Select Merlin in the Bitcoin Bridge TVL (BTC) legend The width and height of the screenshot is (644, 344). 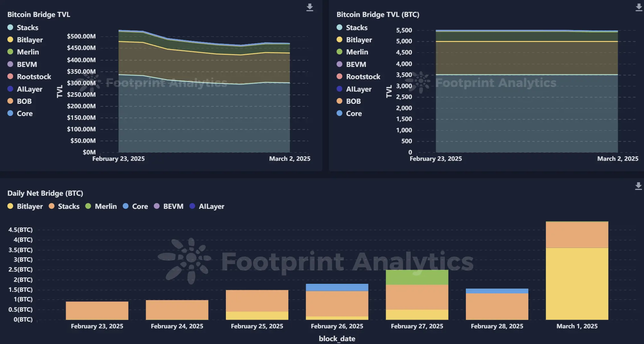click(x=357, y=52)
